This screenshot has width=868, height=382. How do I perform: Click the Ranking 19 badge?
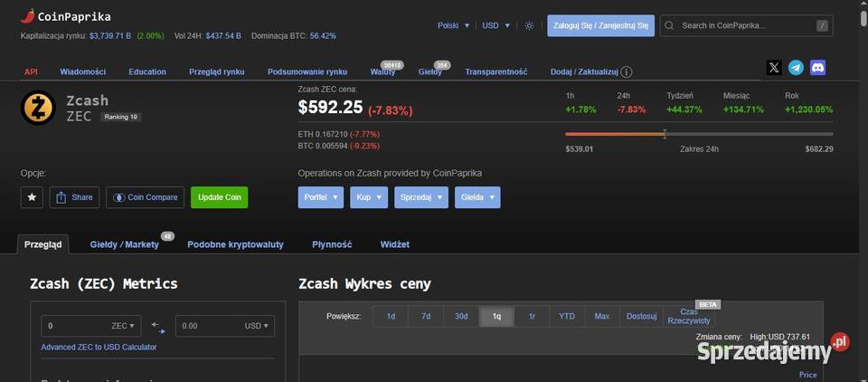[120, 117]
